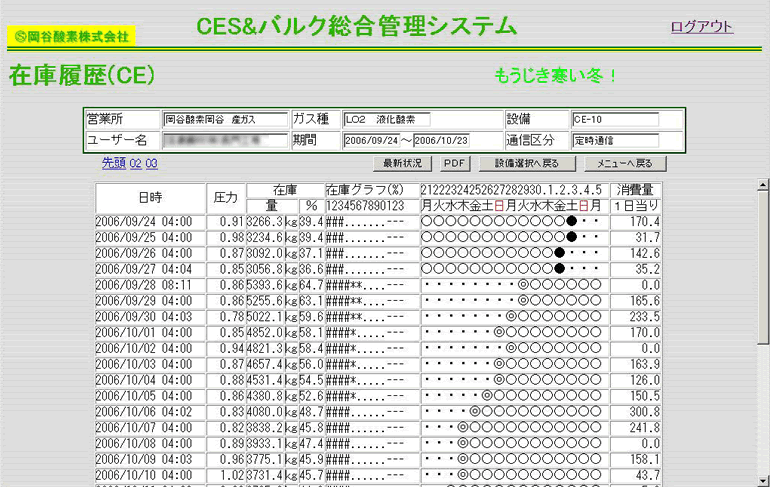The height and width of the screenshot is (489, 770).
Task: Click the 設備 field showing CE-10
Action: tap(615, 119)
